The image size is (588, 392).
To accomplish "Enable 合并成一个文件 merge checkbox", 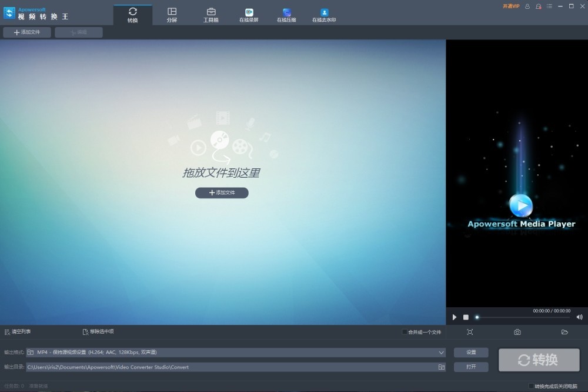I will (405, 332).
